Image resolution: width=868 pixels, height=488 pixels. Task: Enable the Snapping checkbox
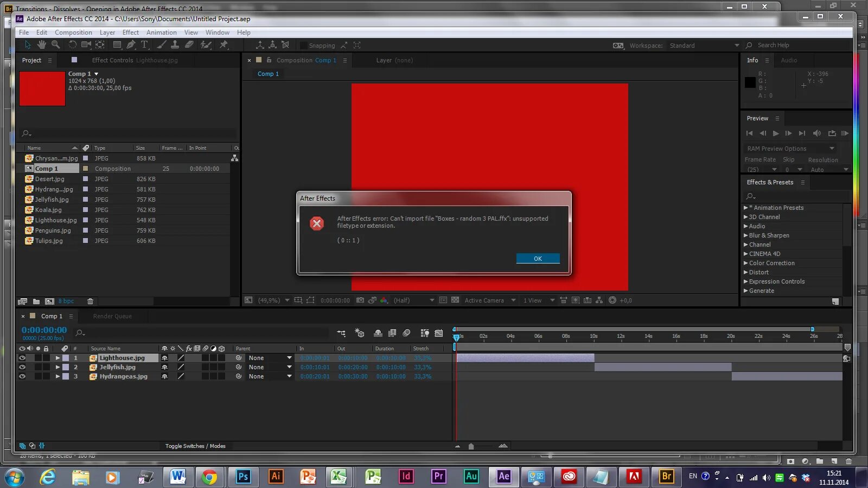point(303,46)
